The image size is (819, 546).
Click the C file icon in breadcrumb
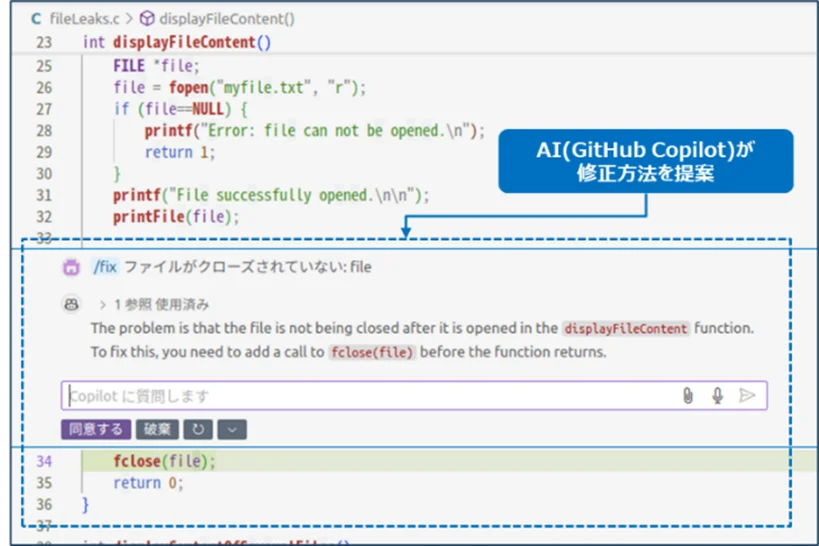point(36,19)
